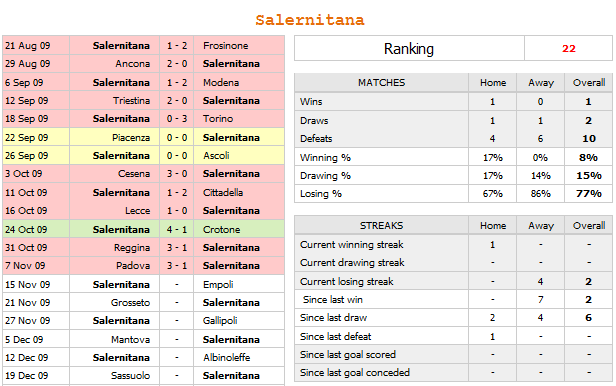
Task: Open the Albinoleffe team link
Action: [x=226, y=357]
